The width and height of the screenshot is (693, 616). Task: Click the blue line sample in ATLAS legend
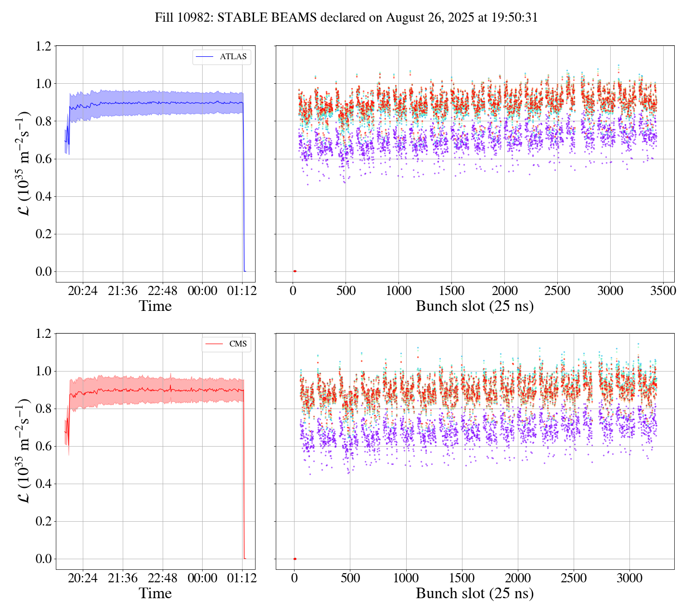[205, 57]
